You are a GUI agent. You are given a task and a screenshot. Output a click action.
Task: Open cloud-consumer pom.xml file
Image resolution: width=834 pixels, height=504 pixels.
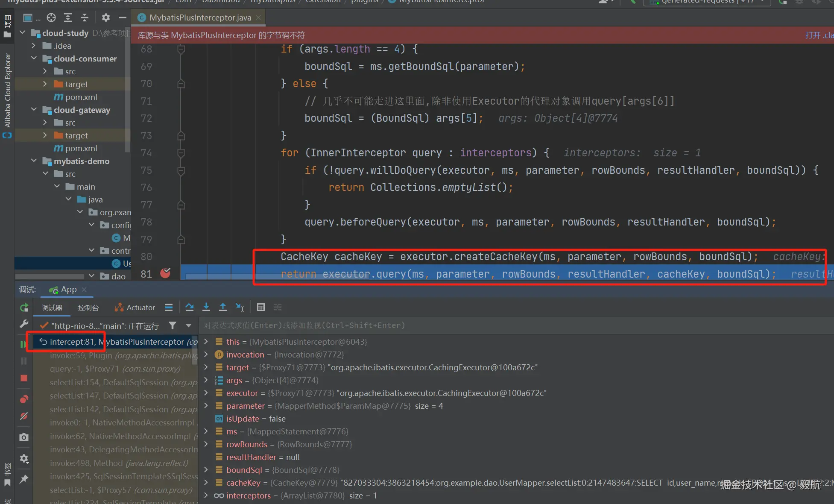pyautogui.click(x=76, y=97)
